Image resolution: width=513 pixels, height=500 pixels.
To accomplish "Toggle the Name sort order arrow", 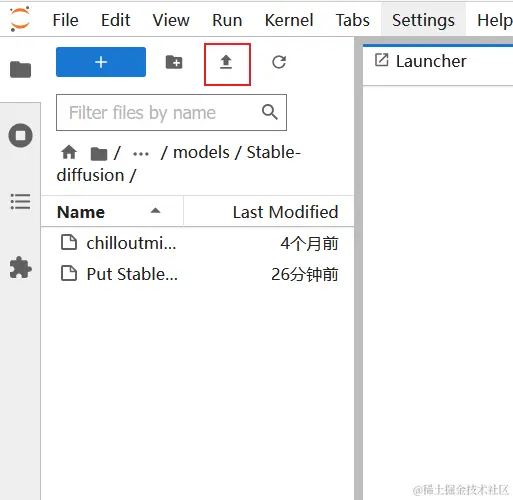I will tap(155, 210).
